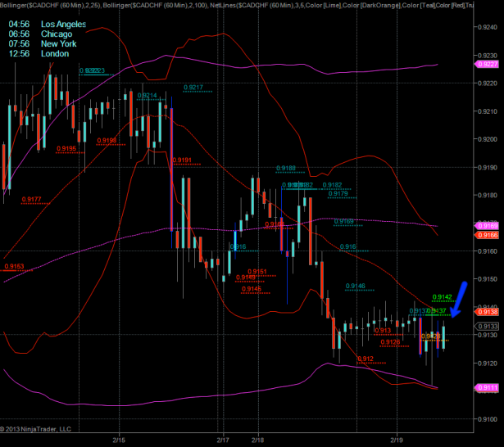Image resolution: width=504 pixels, height=447 pixels.
Task: Click the 2/19 date on time axis
Action: click(397, 439)
